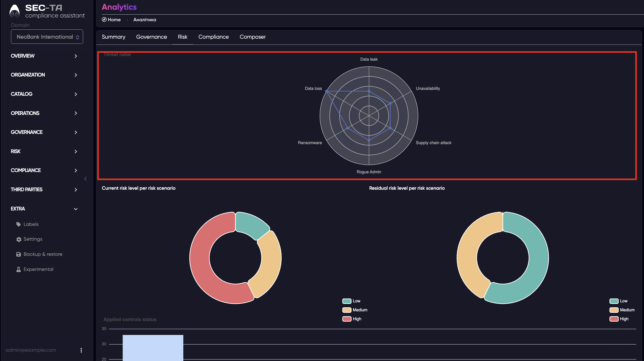Screen dimensions: 644x361
Task: Collapse the EXTRA section
Action: tap(44, 209)
